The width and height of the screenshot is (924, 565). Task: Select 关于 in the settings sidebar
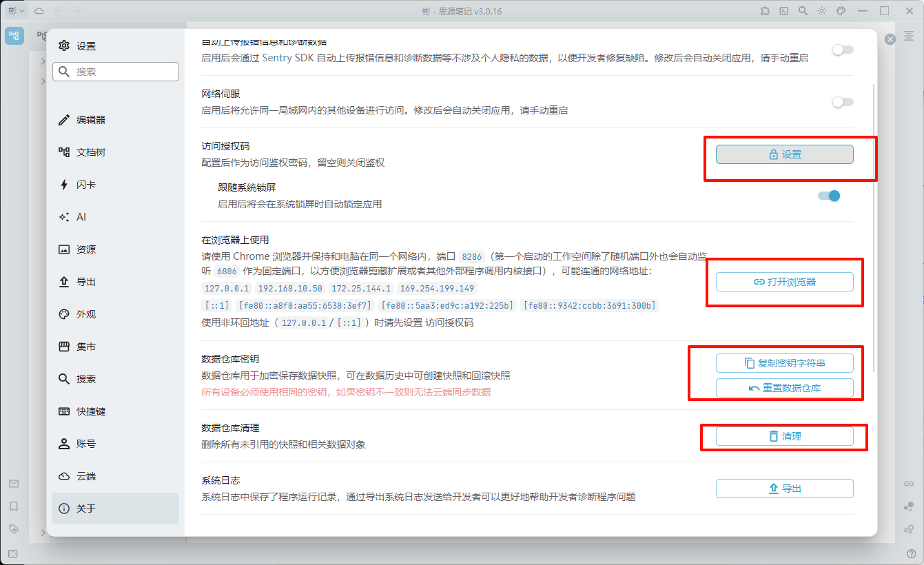point(116,508)
